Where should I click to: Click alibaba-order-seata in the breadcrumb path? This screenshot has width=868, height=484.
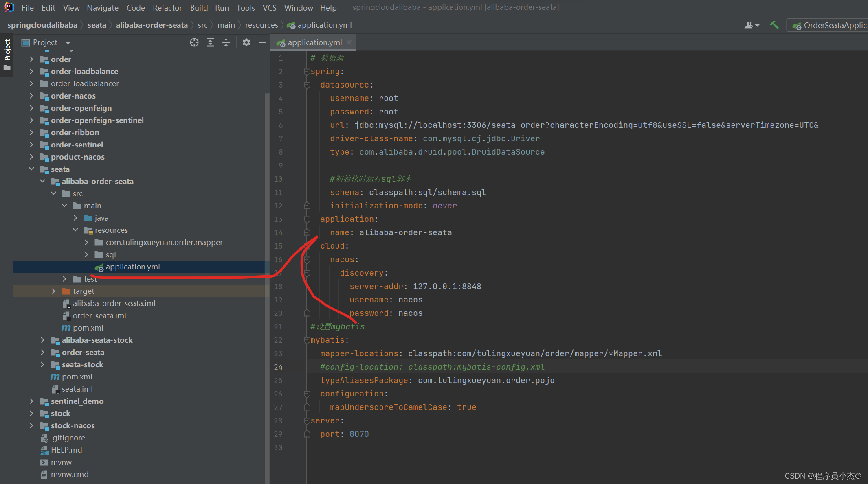click(152, 25)
